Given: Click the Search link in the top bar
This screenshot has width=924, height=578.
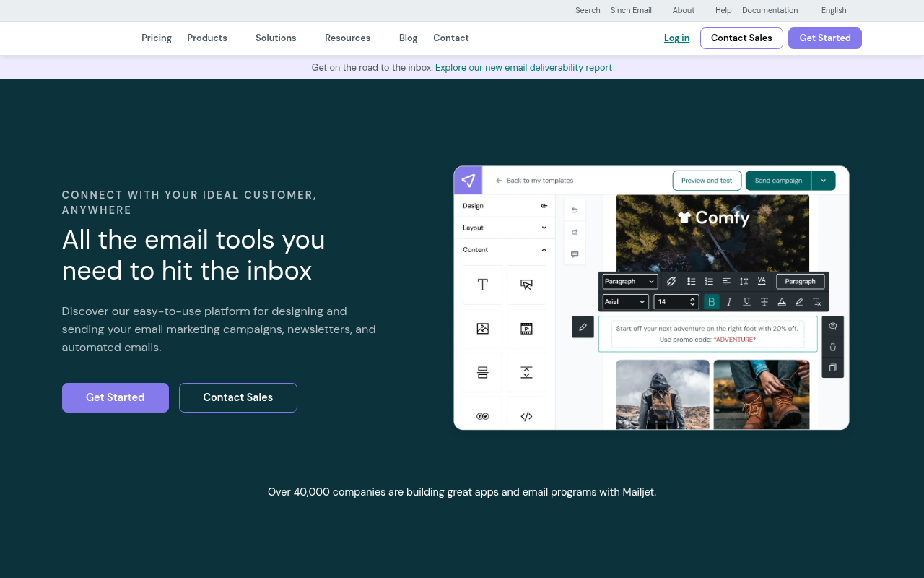Looking at the screenshot, I should point(588,10).
